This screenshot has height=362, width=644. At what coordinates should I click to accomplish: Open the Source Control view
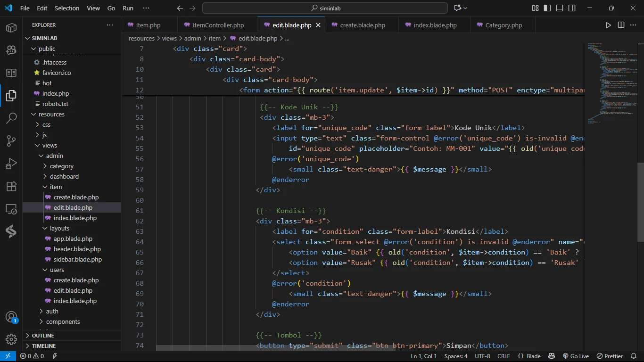click(x=11, y=140)
